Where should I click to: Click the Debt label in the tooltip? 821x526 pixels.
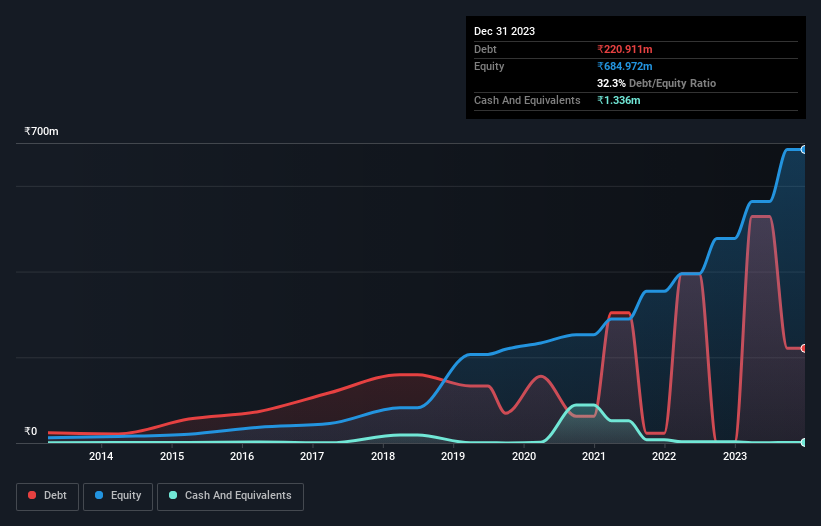[485, 49]
